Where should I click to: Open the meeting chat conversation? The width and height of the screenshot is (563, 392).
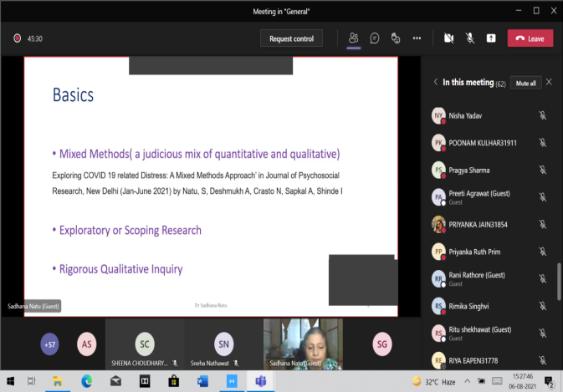point(375,38)
